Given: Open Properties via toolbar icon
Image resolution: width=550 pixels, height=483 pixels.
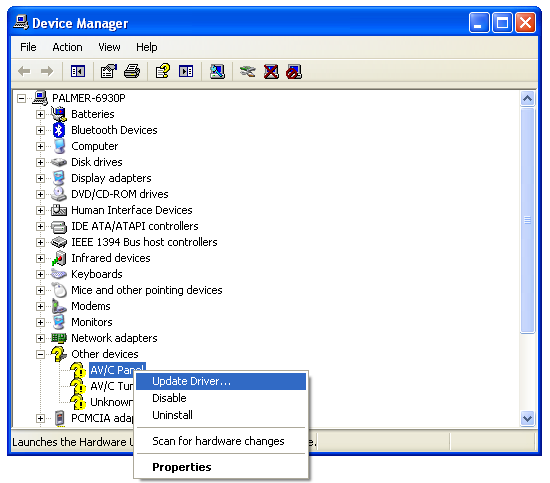Looking at the screenshot, I should pos(109,72).
